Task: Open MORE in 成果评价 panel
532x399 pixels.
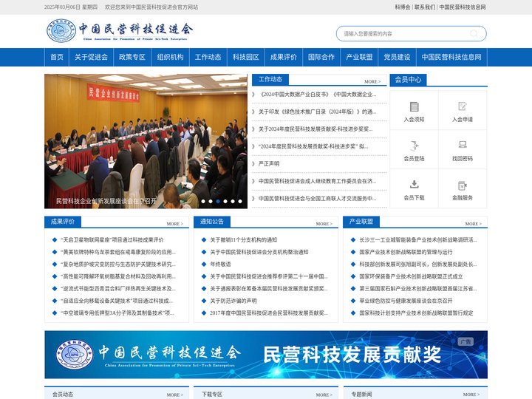Action: point(174,224)
